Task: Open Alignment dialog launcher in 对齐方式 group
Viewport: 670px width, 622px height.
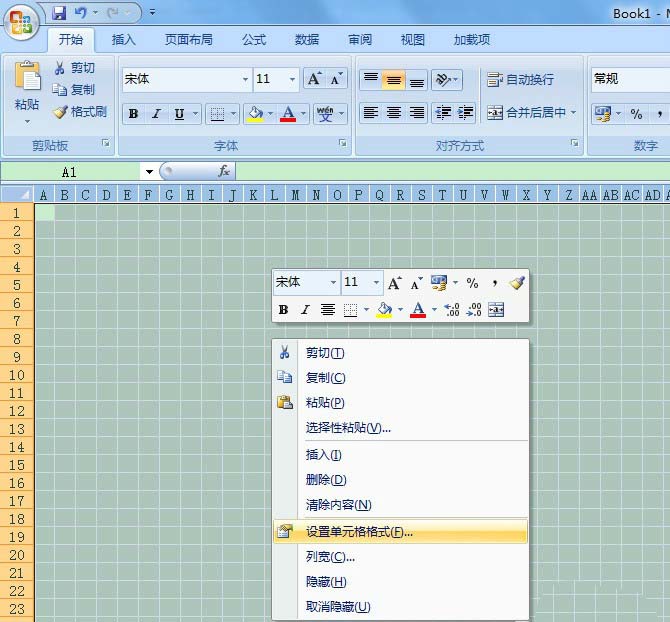Action: pyautogui.click(x=575, y=143)
